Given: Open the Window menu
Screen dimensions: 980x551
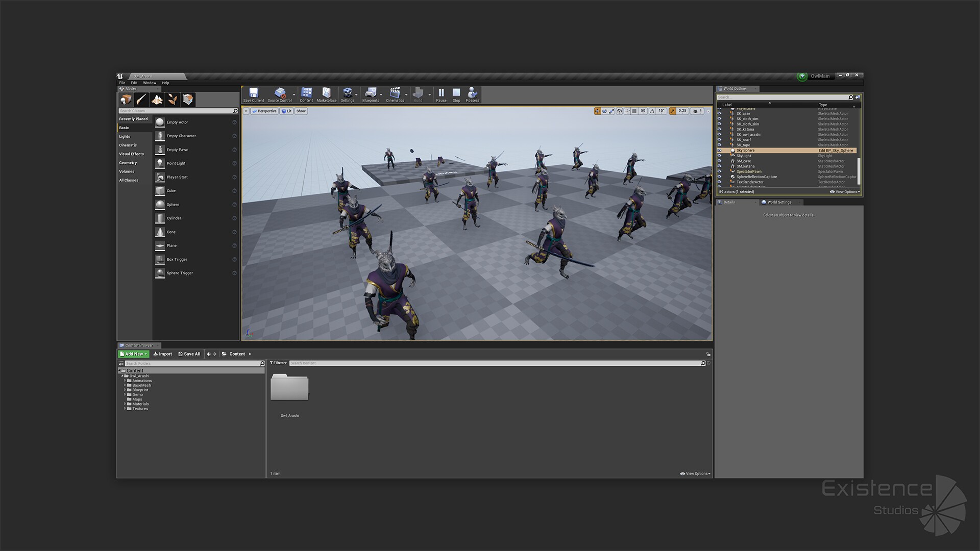Looking at the screenshot, I should pos(150,83).
